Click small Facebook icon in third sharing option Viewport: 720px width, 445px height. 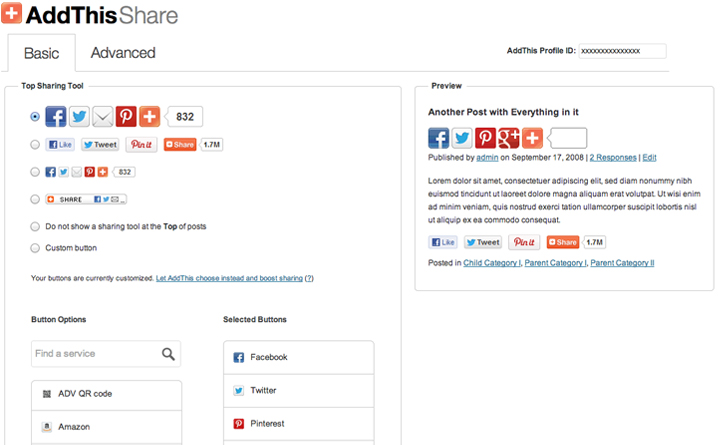(x=51, y=172)
